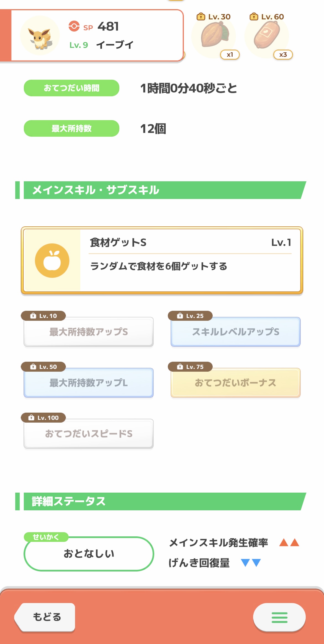Open the hamburger menu button
The image size is (324, 644).
click(279, 617)
